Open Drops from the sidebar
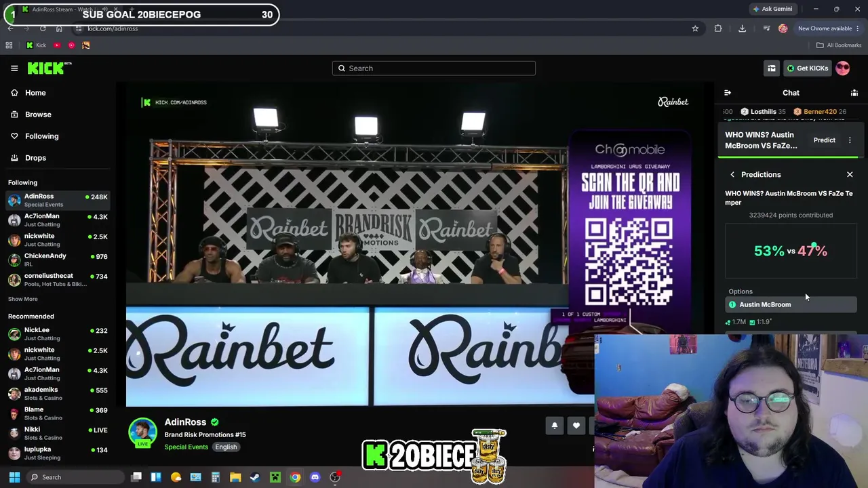 point(35,158)
